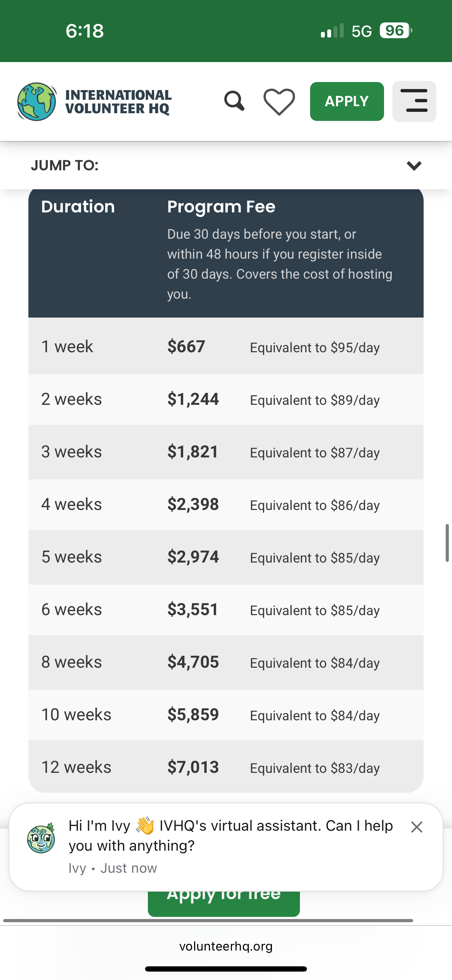Select the 1 week $667 row
This screenshot has height=980, width=452.
(x=226, y=346)
